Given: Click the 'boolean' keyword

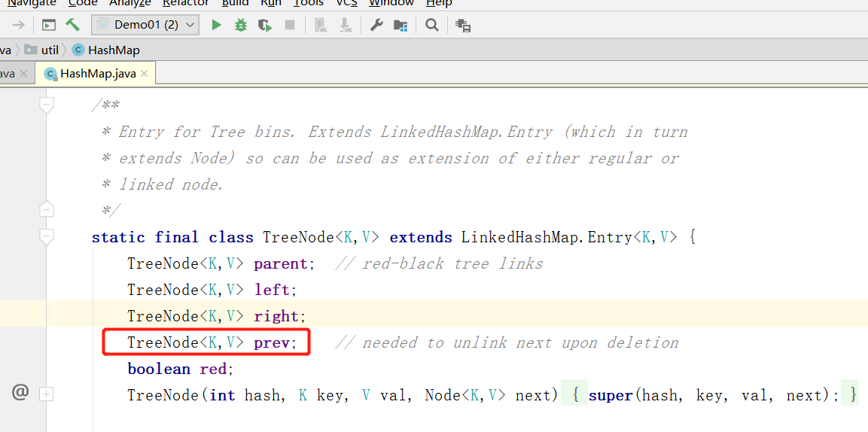Looking at the screenshot, I should point(159,369).
